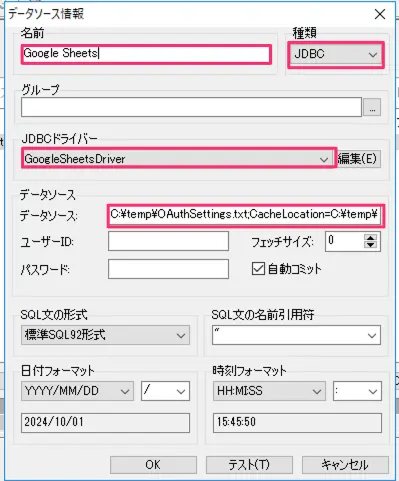
Task: Click the date preview field 2024/10/01
Action: pyautogui.click(x=105, y=423)
